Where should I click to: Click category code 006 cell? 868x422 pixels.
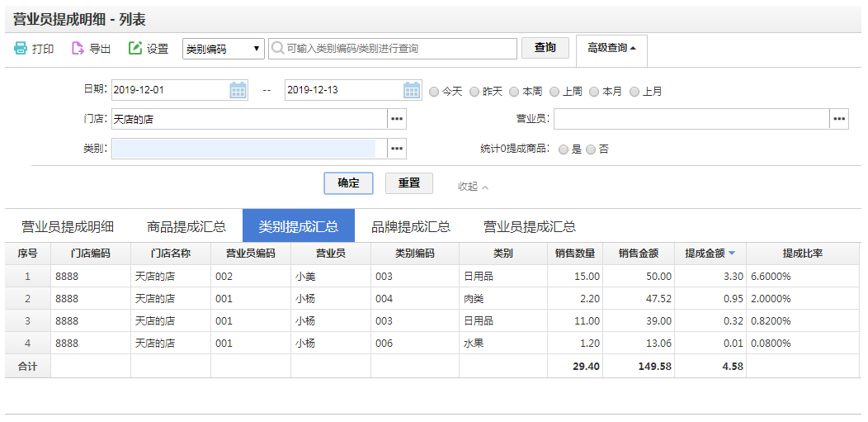point(415,344)
